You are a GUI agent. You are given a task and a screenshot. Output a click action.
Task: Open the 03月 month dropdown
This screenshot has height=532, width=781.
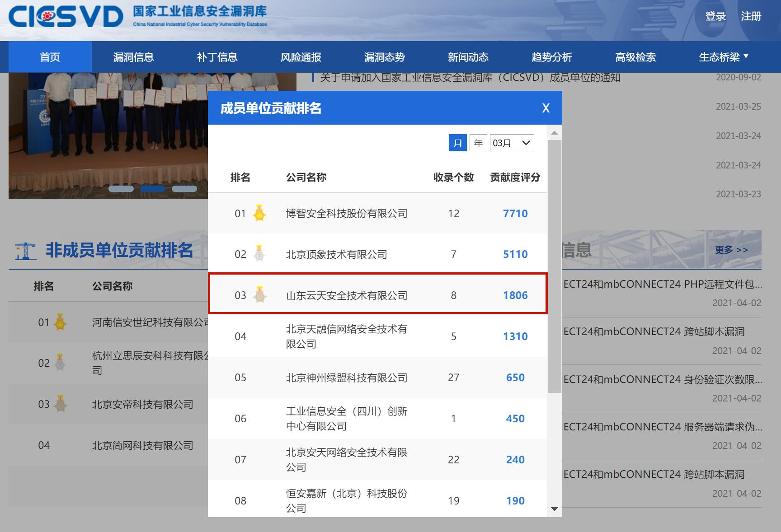click(512, 143)
